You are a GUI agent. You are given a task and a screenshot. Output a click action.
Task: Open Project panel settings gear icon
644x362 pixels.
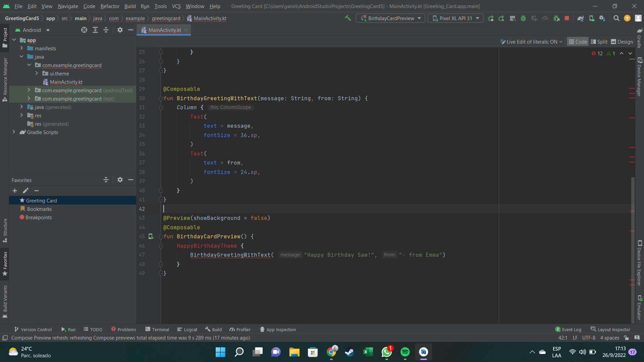point(120,30)
